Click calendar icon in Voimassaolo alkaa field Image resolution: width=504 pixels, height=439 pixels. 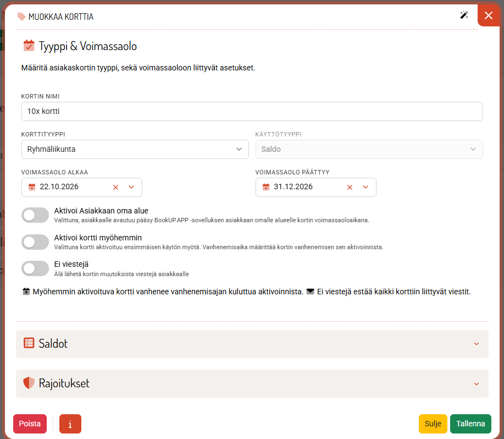(32, 187)
